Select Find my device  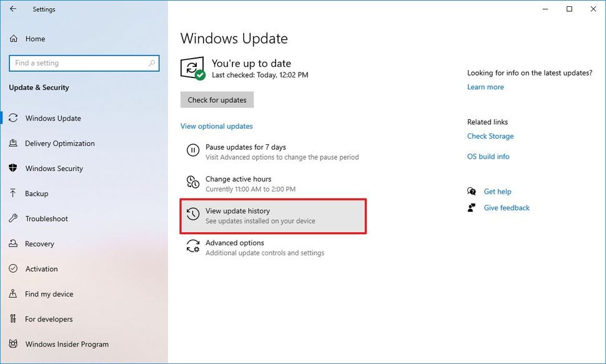pyautogui.click(x=49, y=294)
